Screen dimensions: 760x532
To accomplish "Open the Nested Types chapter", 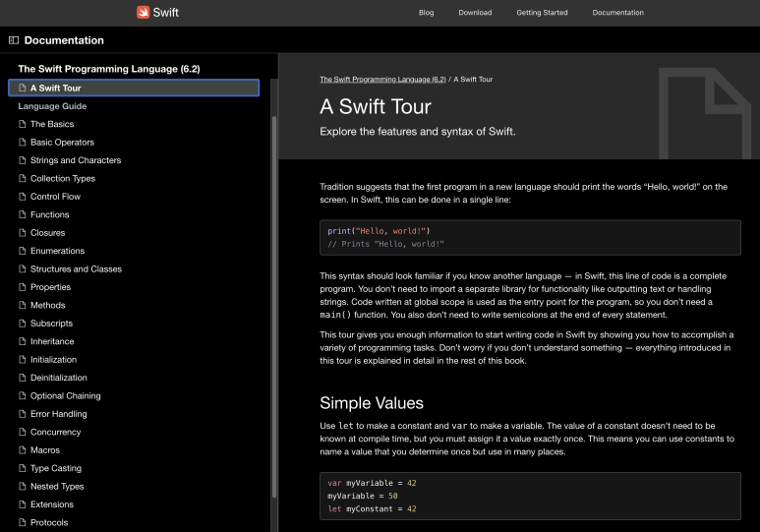I will pyautogui.click(x=57, y=486).
